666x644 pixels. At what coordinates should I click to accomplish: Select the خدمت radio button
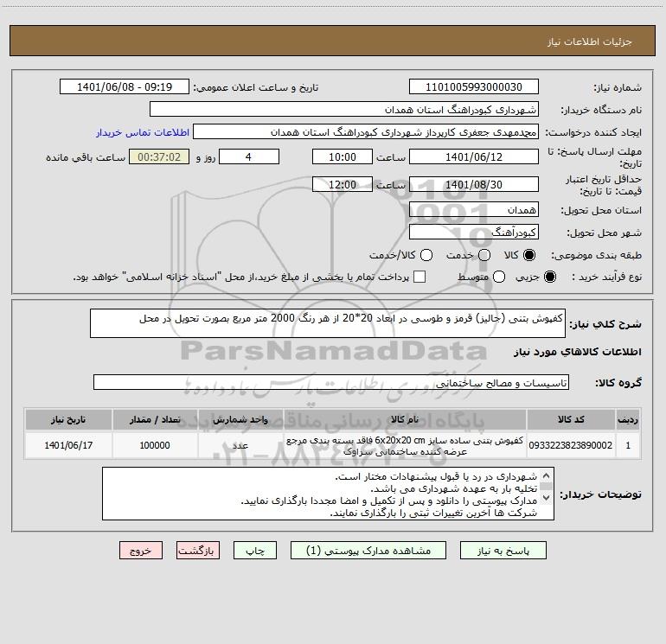pos(484,255)
